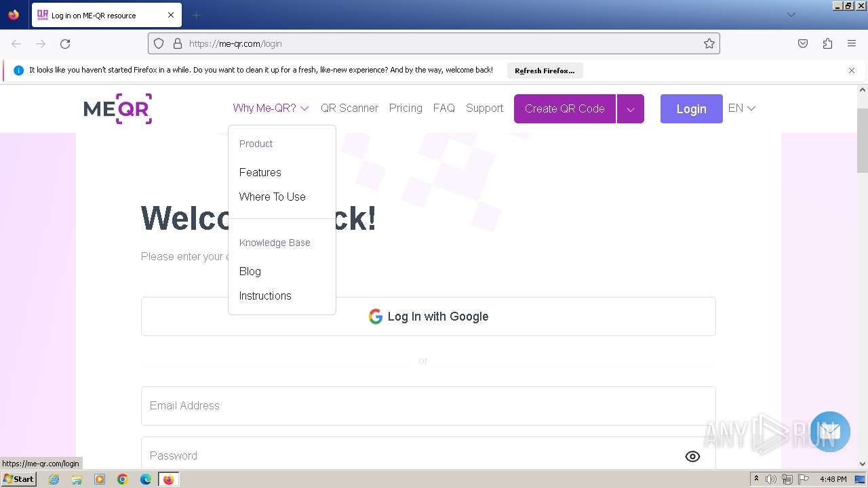Show hidden tray icons arrow
868x488 pixels.
point(756,479)
